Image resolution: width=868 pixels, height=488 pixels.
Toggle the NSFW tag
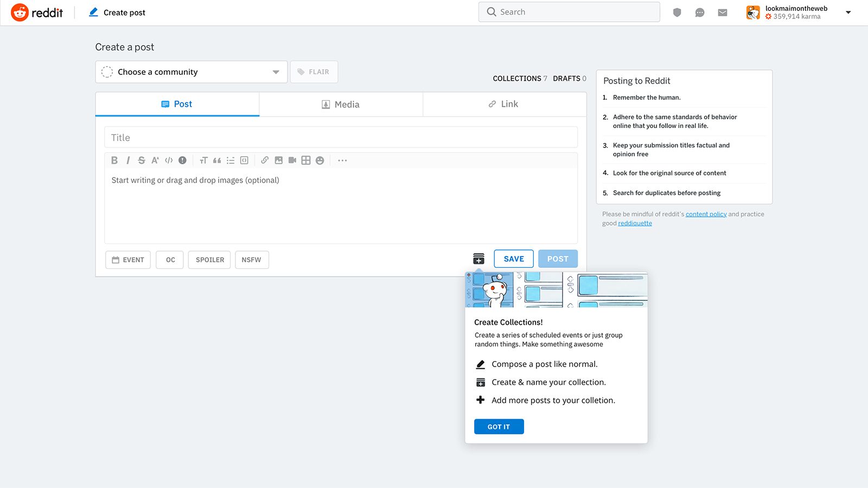click(x=252, y=260)
